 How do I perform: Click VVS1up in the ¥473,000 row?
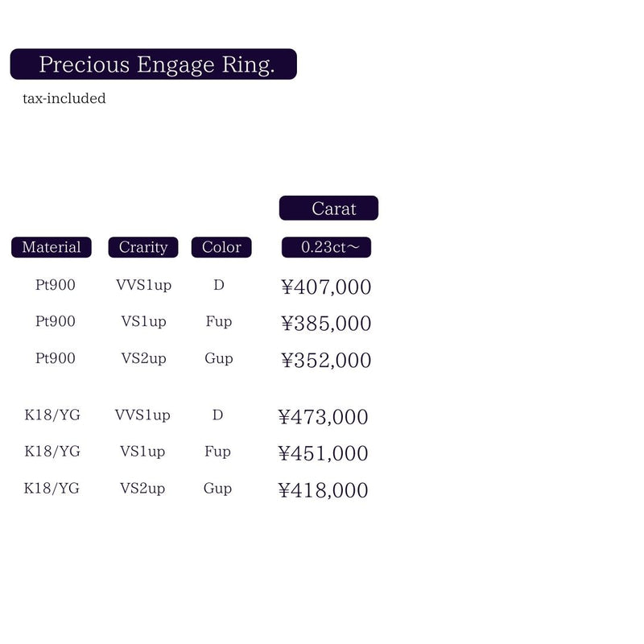pos(142,415)
